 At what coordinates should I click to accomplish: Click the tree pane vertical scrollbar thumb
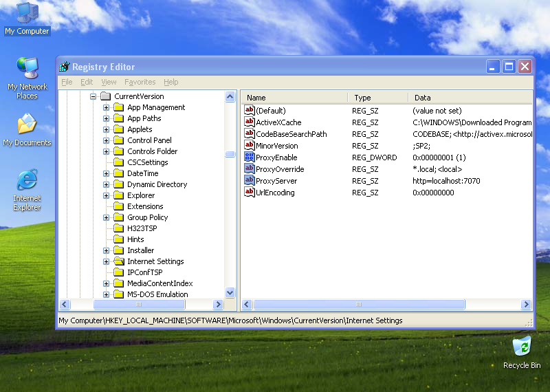(230, 154)
